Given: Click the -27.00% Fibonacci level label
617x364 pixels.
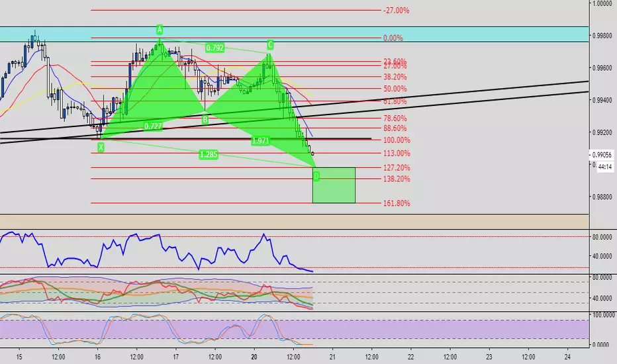Looking at the screenshot, I should click(x=397, y=11).
